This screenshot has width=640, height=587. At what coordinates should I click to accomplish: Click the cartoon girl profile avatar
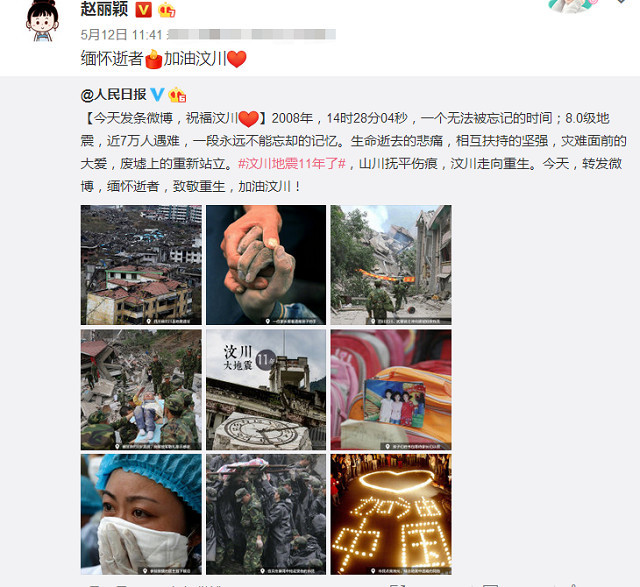pyautogui.click(x=42, y=20)
